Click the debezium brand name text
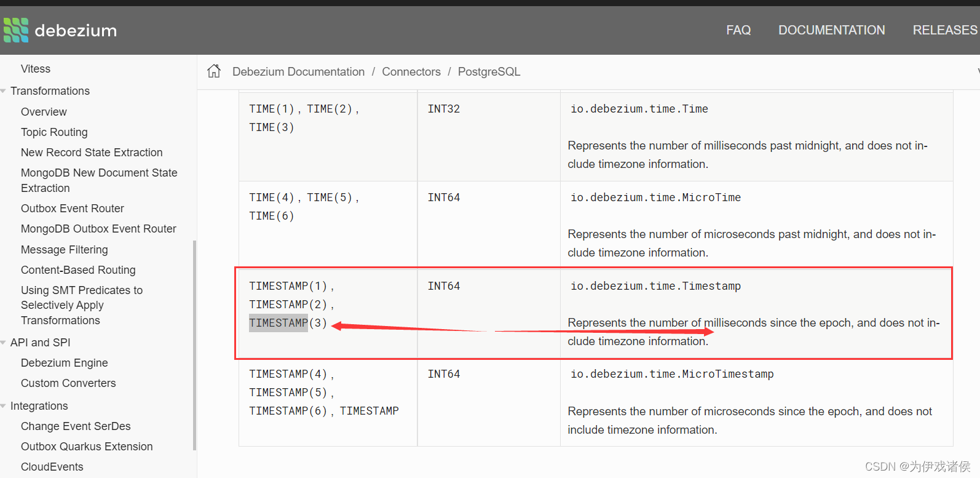 click(x=76, y=30)
